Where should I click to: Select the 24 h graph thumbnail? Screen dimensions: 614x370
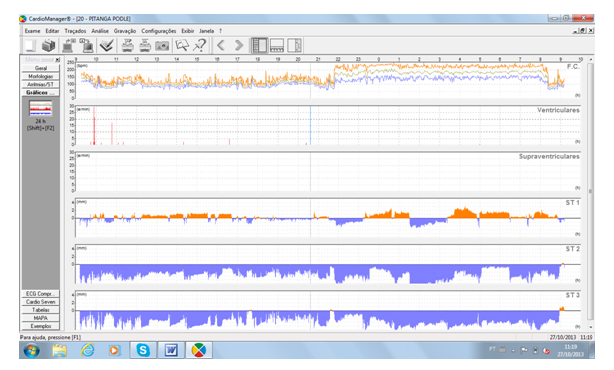pyautogui.click(x=40, y=109)
